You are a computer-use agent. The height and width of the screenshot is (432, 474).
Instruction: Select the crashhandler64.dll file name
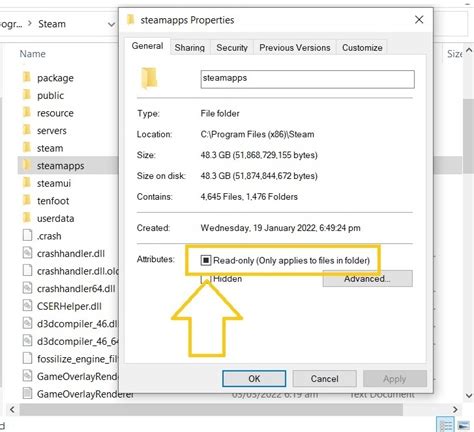point(76,288)
